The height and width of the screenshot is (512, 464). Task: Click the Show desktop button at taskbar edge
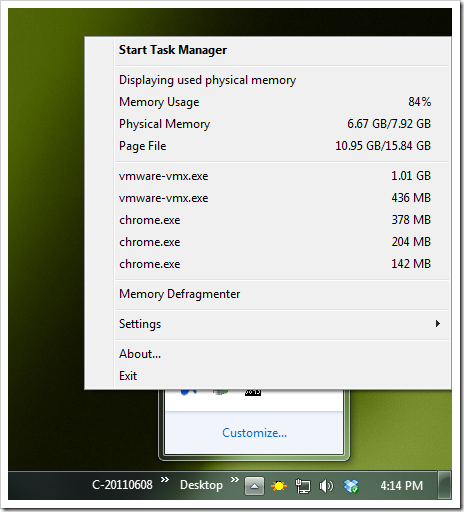pyautogui.click(x=445, y=485)
